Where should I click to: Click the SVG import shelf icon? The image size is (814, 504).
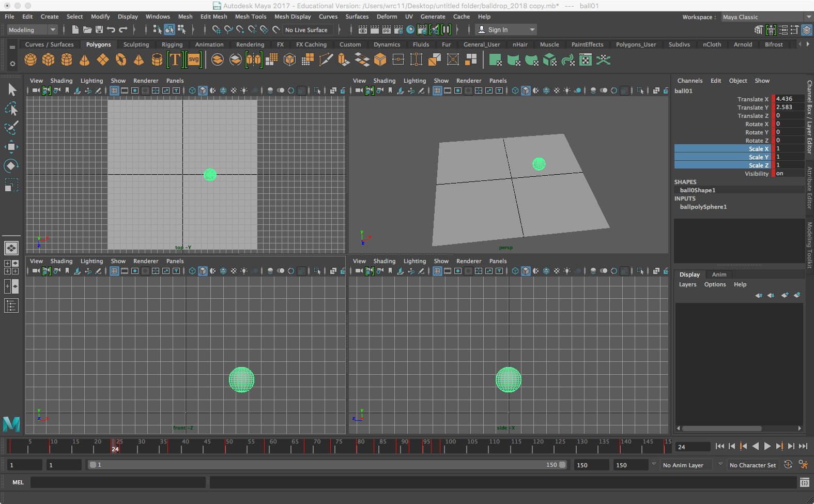pyautogui.click(x=194, y=60)
